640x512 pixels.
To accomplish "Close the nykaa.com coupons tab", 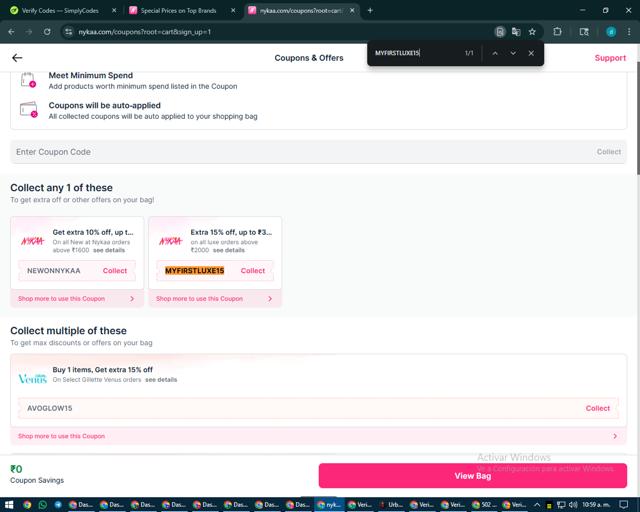I will pyautogui.click(x=352, y=11).
